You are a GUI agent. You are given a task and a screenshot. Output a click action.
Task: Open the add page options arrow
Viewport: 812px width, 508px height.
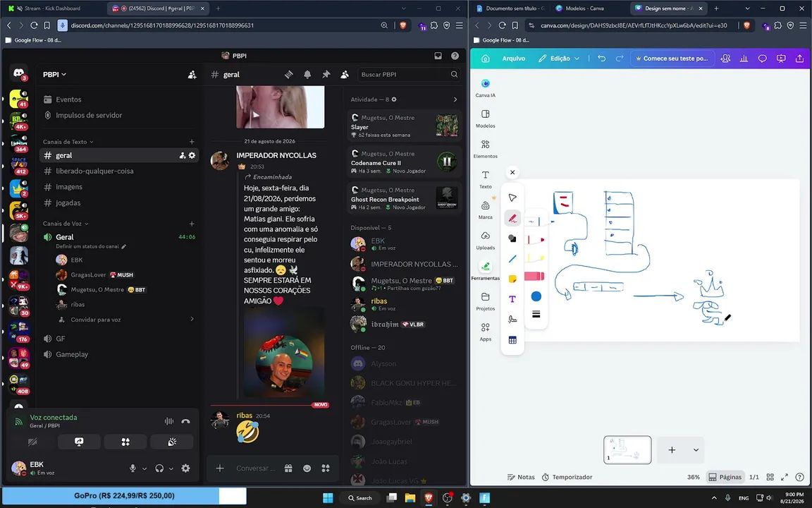click(696, 450)
